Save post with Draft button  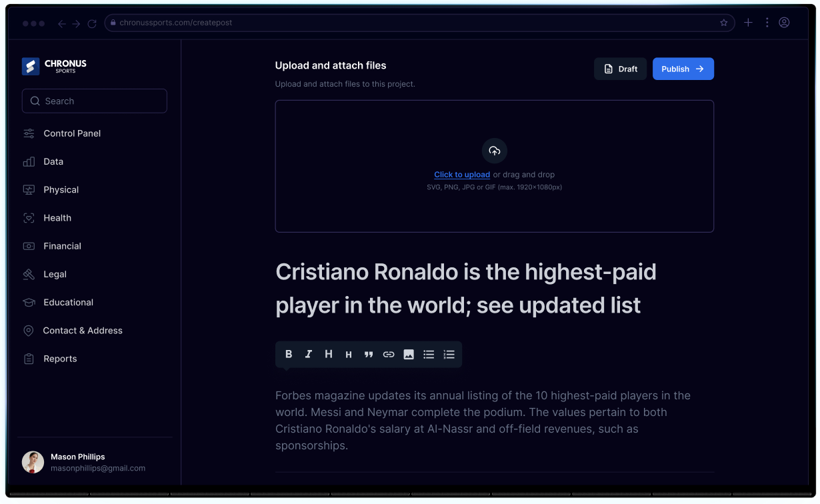coord(620,69)
